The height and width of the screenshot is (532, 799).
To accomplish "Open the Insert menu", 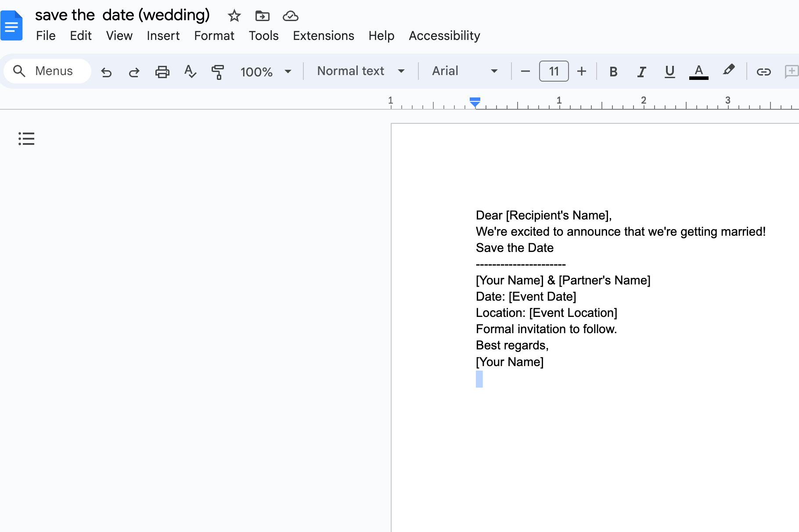I will point(163,36).
